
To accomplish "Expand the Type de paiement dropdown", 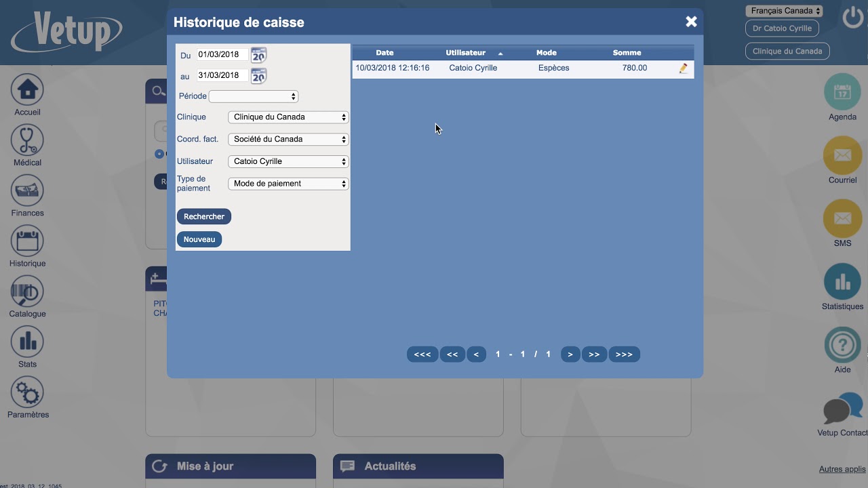I will pos(288,184).
